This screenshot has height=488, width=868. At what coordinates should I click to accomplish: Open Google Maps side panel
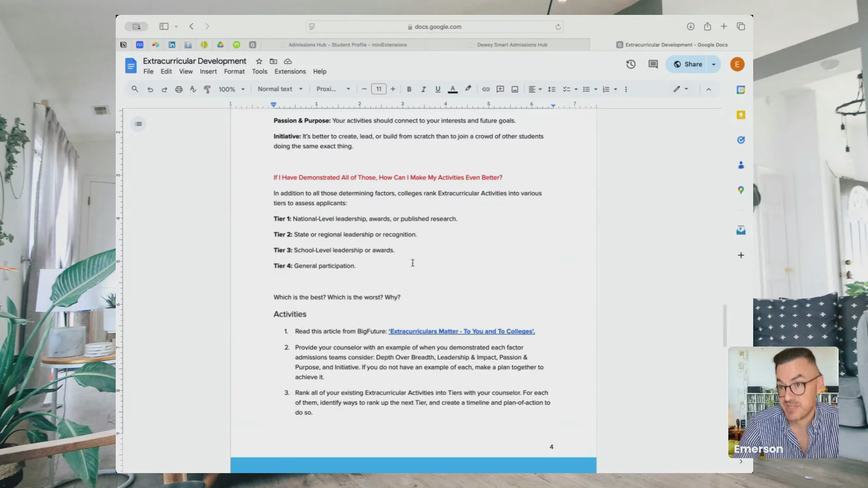point(741,190)
